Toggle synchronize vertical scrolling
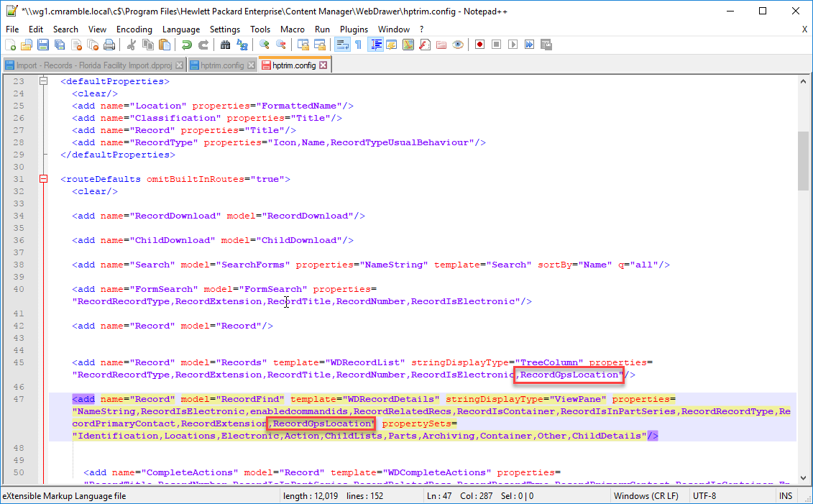The height and width of the screenshot is (504, 813). pyautogui.click(x=303, y=45)
